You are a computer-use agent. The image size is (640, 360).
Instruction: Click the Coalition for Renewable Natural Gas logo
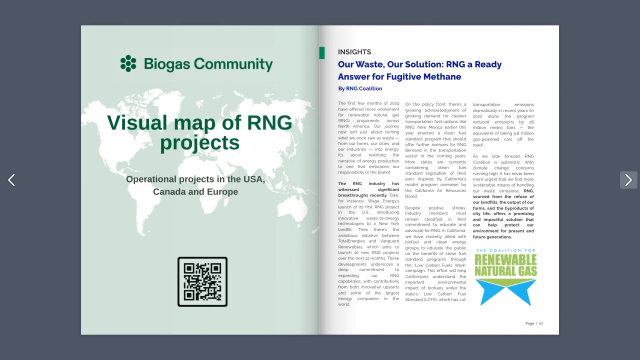point(505,277)
